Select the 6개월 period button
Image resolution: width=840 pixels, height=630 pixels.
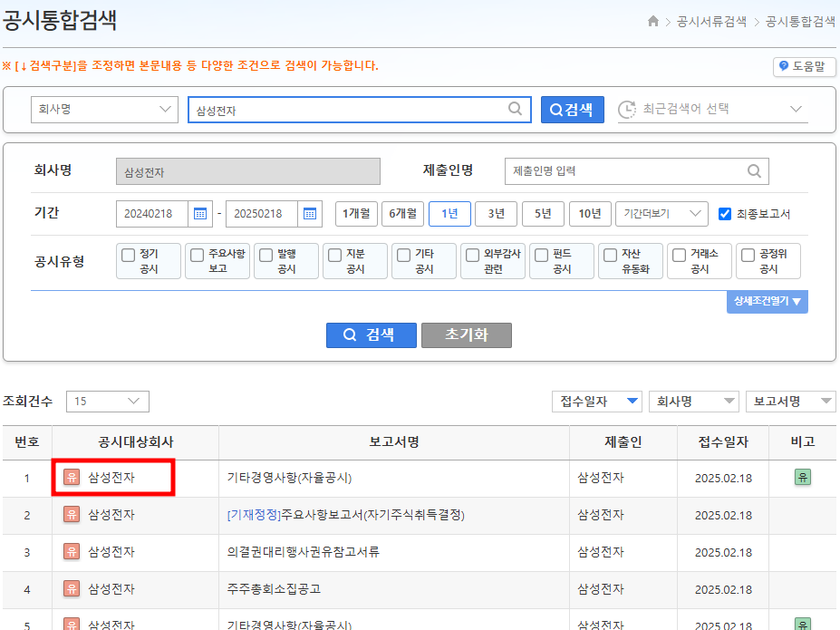(x=403, y=214)
